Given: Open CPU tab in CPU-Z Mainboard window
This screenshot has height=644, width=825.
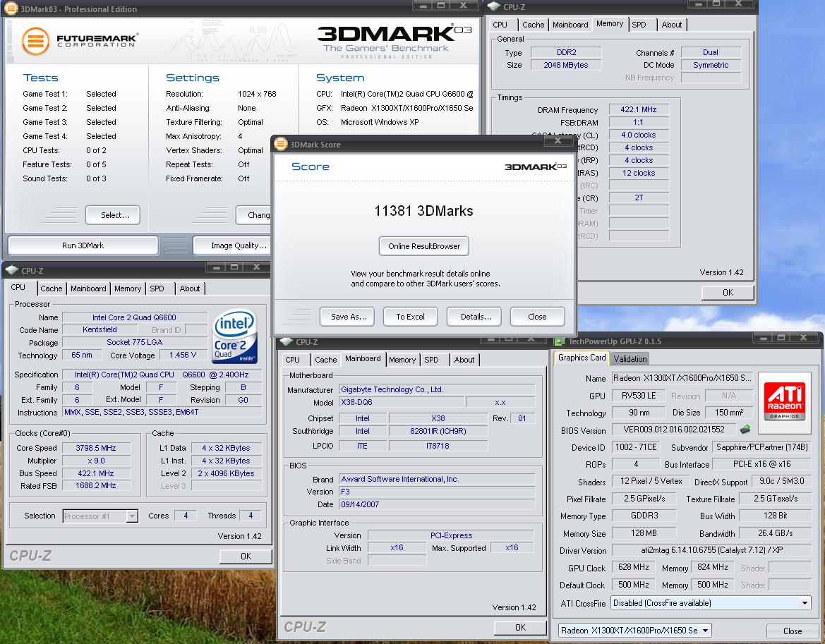Looking at the screenshot, I should tap(293, 360).
